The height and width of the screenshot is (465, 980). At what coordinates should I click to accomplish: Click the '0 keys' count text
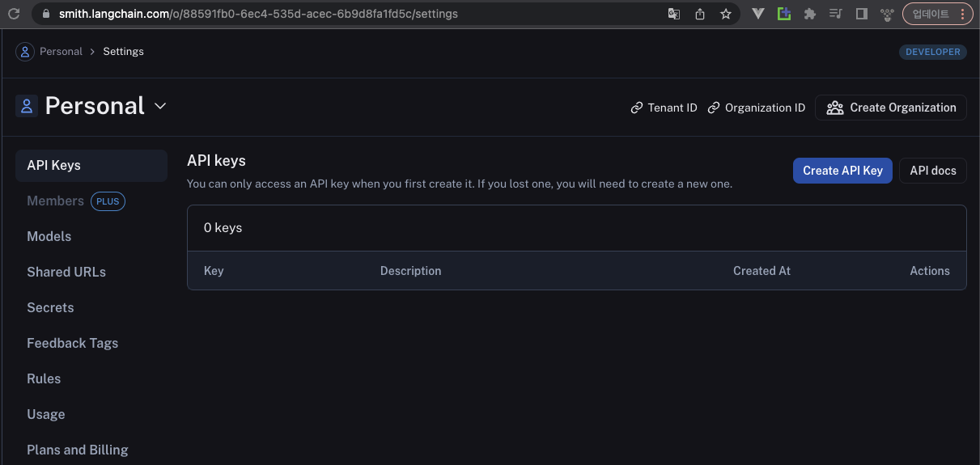click(223, 228)
